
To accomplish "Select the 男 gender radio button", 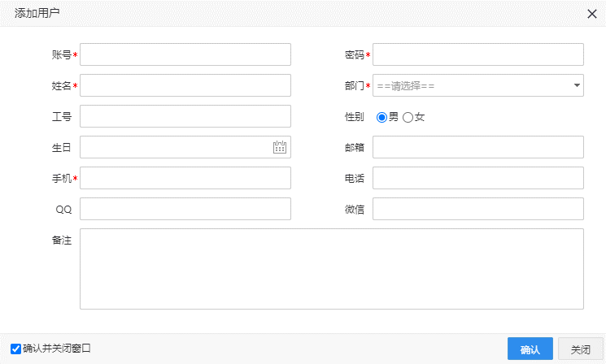I will point(381,117).
